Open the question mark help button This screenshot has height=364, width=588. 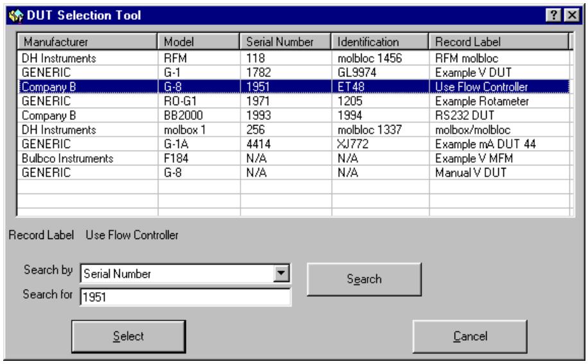pyautogui.click(x=553, y=15)
